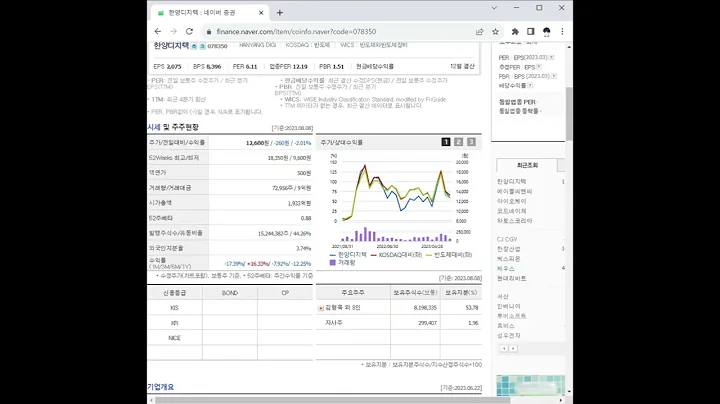Click the 동일업종 PER link
This screenshot has height=404, width=720.
(518, 102)
